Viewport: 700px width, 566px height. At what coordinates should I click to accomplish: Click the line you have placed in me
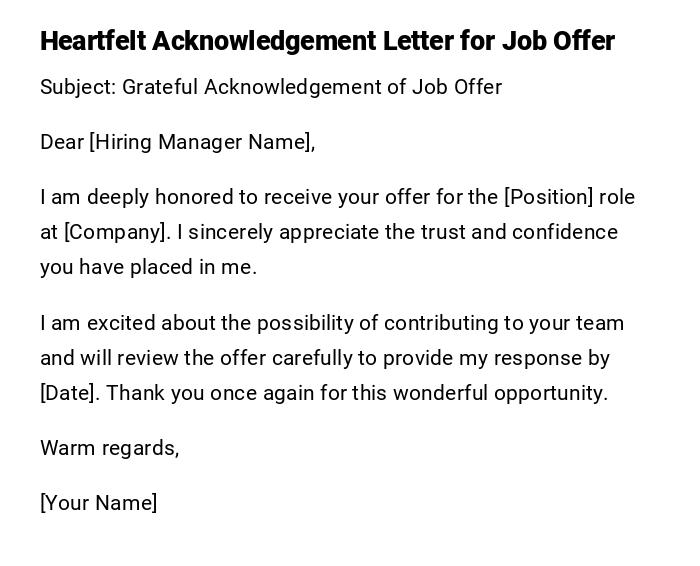pyautogui.click(x=148, y=267)
